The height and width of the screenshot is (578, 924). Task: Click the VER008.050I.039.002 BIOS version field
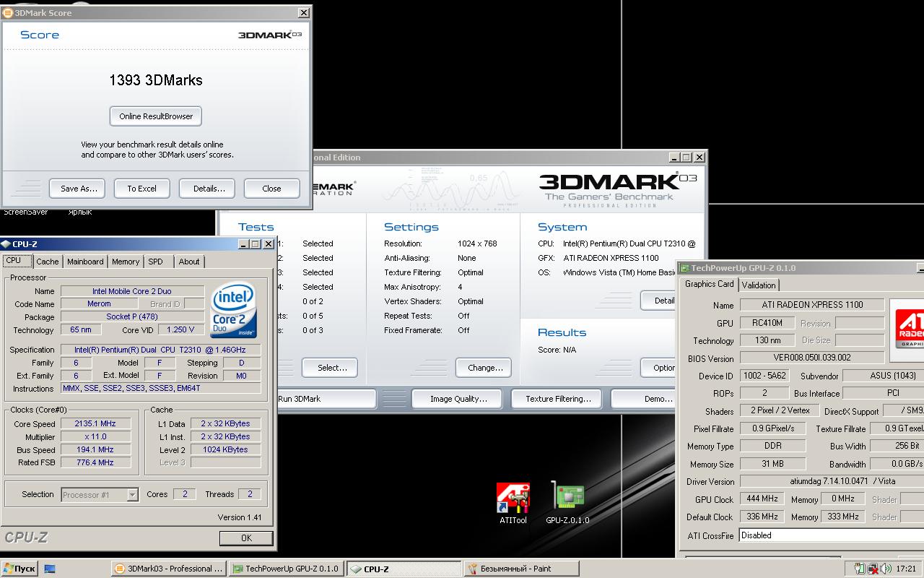[812, 358]
